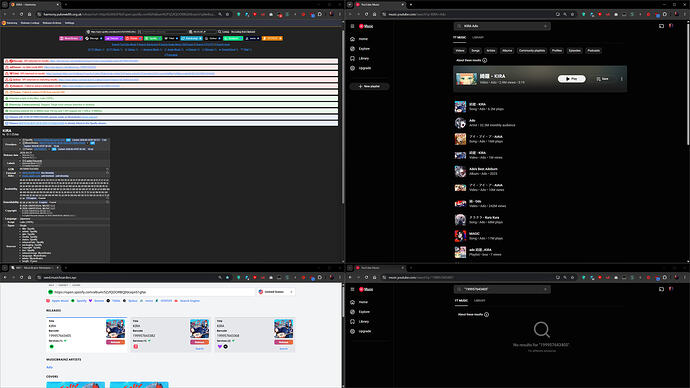Click Search link on third release card
The width and height of the screenshot is (690, 388).
pos(283,348)
